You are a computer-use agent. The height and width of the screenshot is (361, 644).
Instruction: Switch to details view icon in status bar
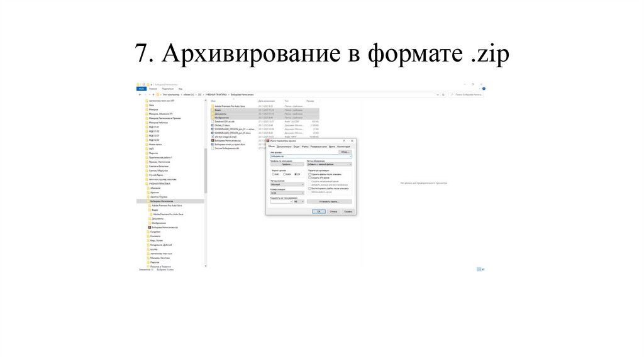coord(479,269)
